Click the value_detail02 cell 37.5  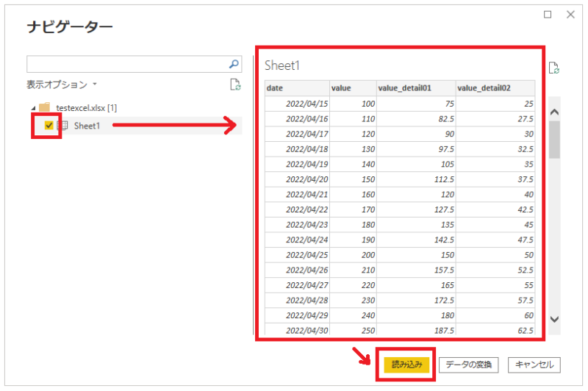click(495, 179)
